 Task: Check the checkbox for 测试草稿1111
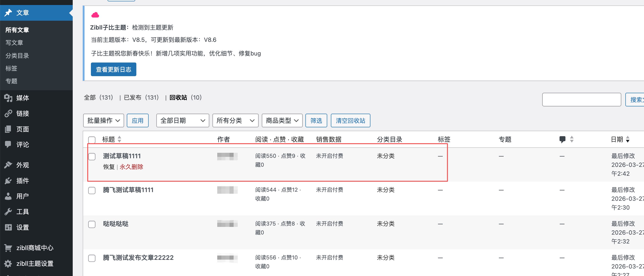click(92, 156)
